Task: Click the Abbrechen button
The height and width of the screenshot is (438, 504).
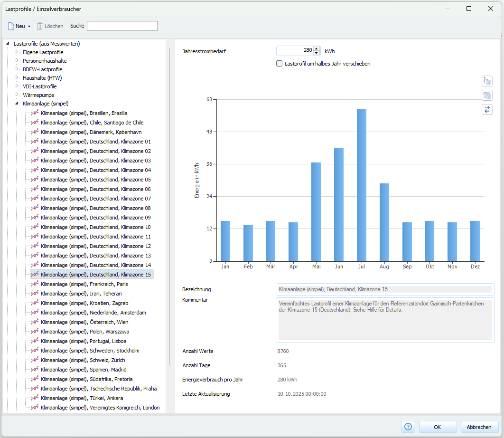Action: point(479,427)
